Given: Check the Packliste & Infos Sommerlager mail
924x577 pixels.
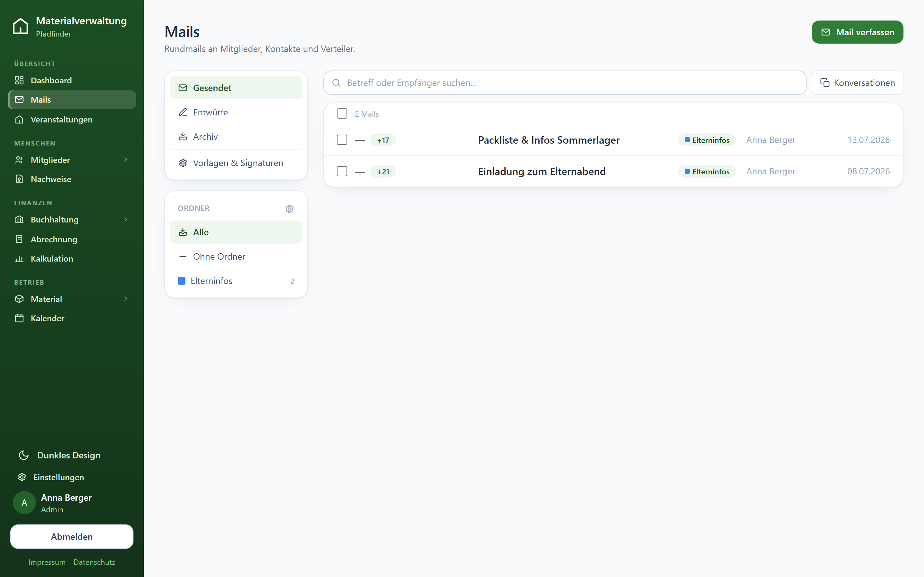Looking at the screenshot, I should [342, 140].
